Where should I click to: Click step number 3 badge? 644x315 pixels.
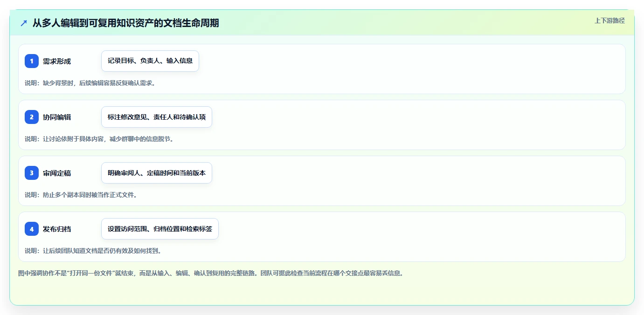click(32, 173)
